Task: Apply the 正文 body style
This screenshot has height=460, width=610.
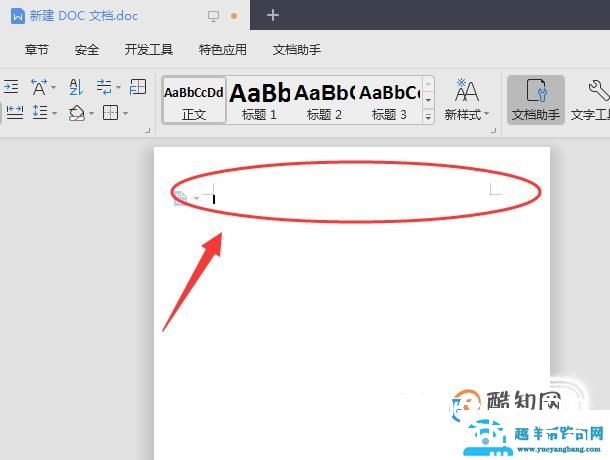Action: coord(194,99)
